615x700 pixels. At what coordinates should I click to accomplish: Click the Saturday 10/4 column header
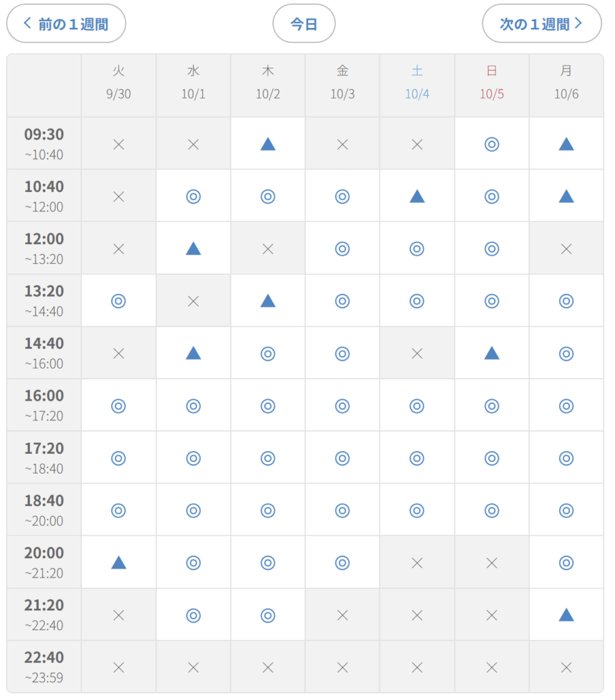pyautogui.click(x=417, y=83)
